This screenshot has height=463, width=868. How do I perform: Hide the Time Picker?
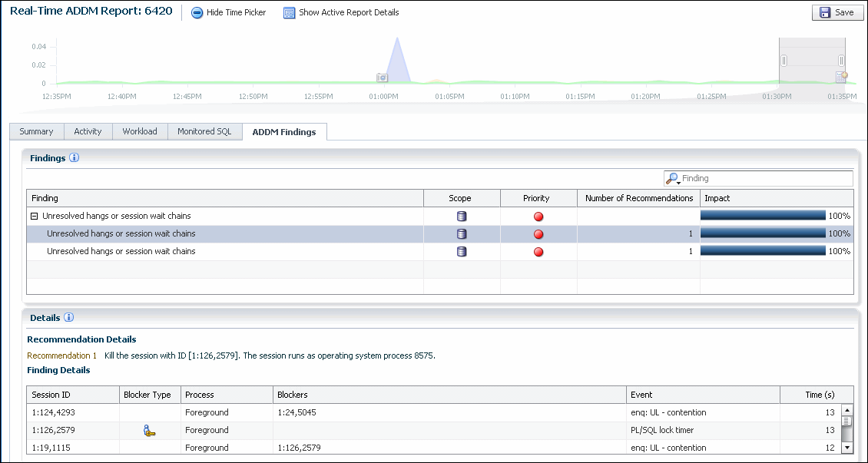coord(228,12)
